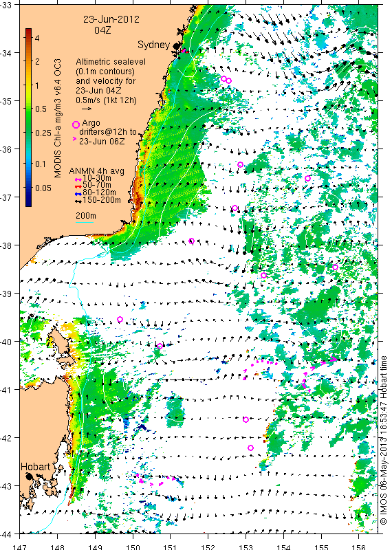The height and width of the screenshot is (550, 392).
Task: Click the 'Sydney' city label
Action: tap(153, 45)
